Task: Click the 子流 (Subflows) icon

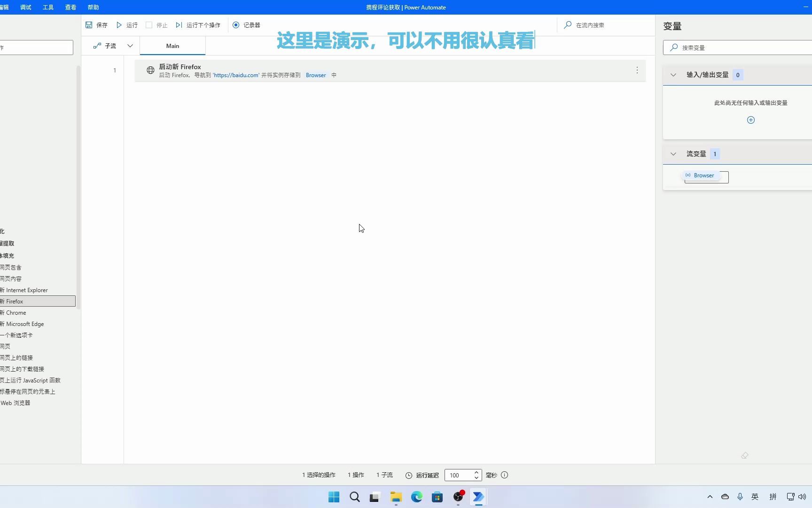Action: point(98,46)
